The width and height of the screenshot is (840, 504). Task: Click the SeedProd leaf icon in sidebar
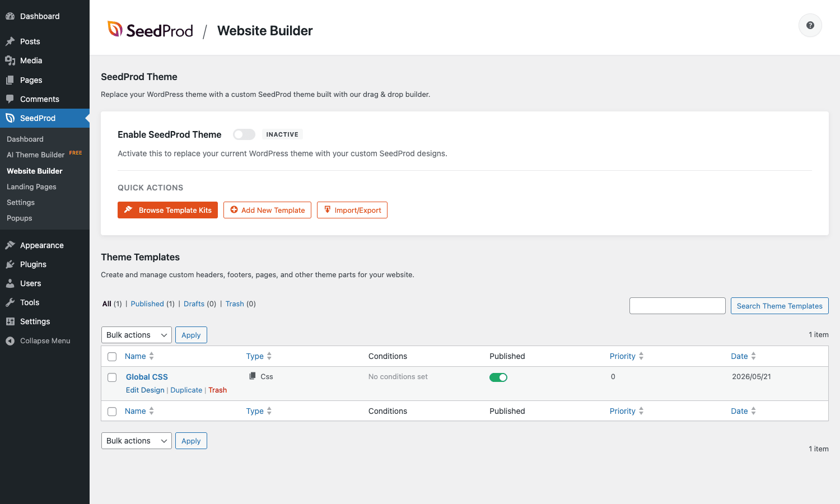pyautogui.click(x=10, y=118)
